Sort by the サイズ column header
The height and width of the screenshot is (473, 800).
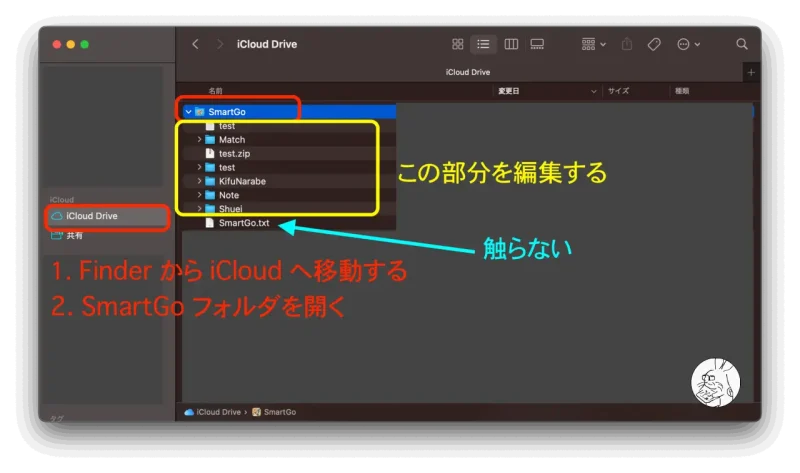coord(618,91)
